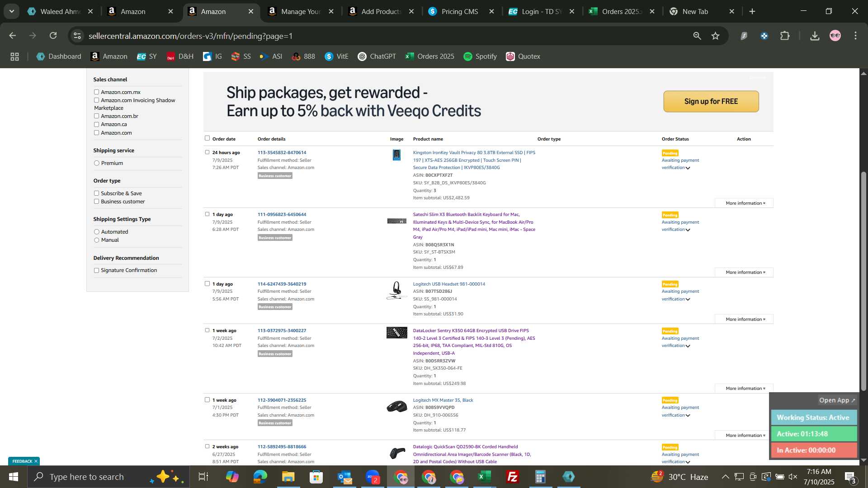The image size is (868, 488).
Task: Open the Quotex bookmark
Action: coord(523,56)
